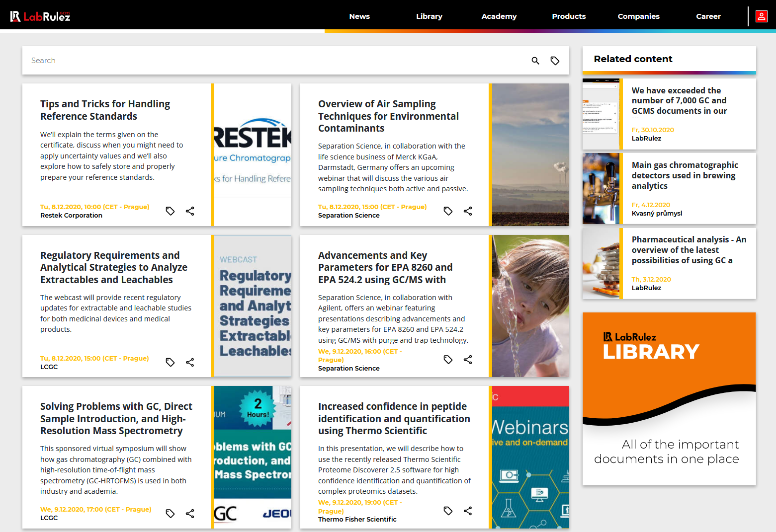Screen dimensions: 776x532
Task: Share the Air Sampling Techniques card
Action: click(x=468, y=211)
